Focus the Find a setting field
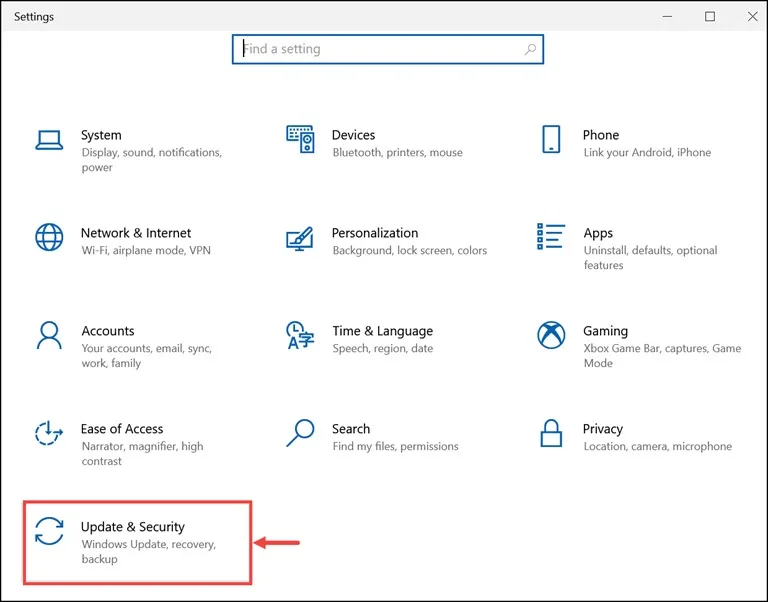768x602 pixels. (388, 49)
